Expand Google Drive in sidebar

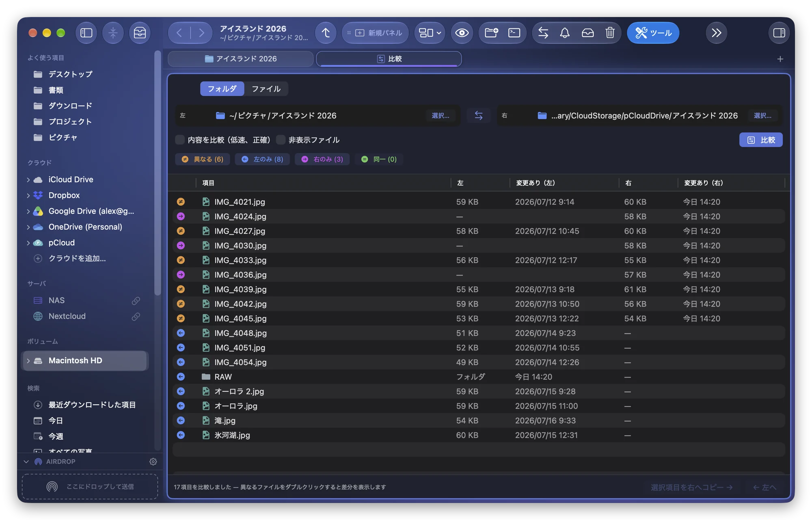(28, 211)
